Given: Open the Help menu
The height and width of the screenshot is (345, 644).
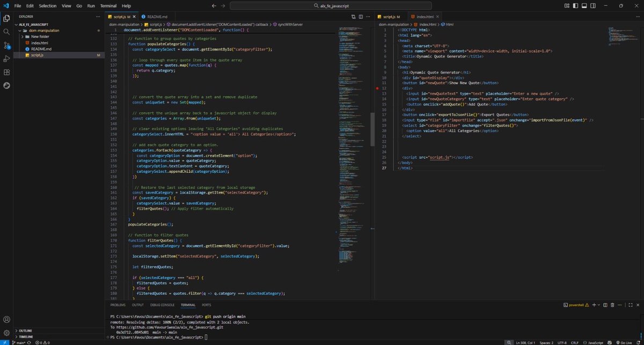Looking at the screenshot, I should (x=126, y=5).
